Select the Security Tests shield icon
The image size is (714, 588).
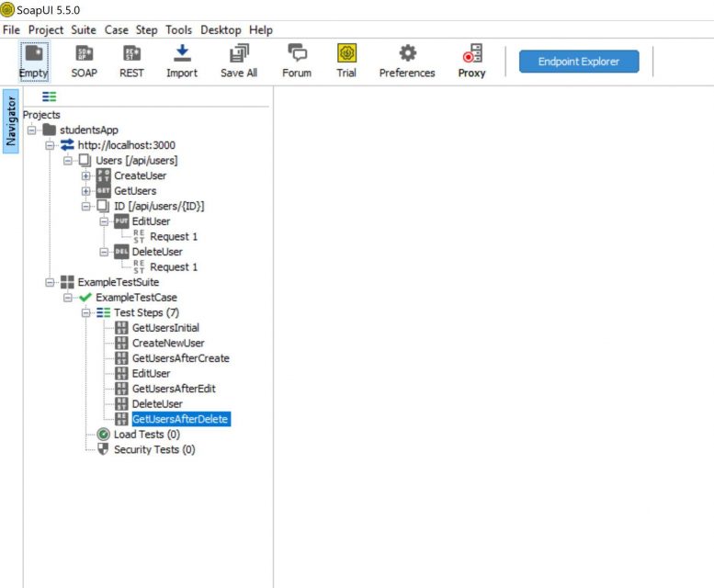103,449
